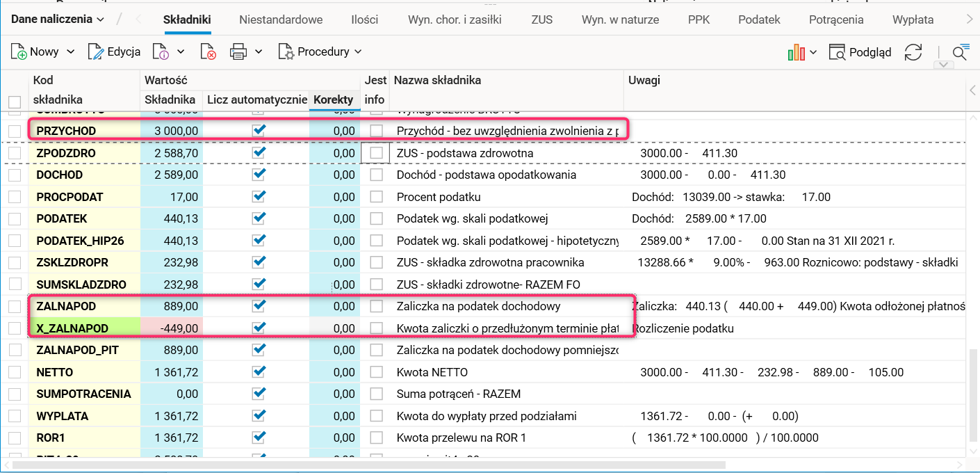Viewport: 980px width, 473px height.
Task: Click the printer icon in toolbar
Action: (x=238, y=51)
